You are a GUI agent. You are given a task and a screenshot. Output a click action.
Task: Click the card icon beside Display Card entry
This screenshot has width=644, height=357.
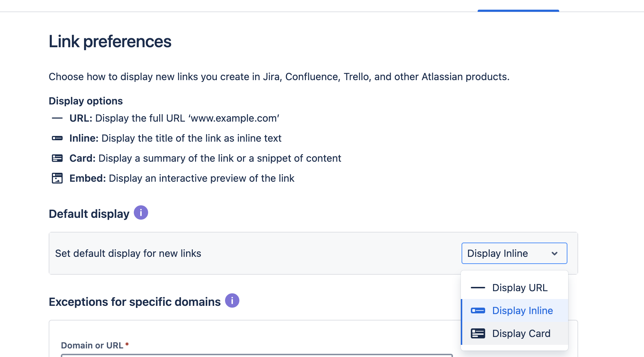click(x=478, y=333)
